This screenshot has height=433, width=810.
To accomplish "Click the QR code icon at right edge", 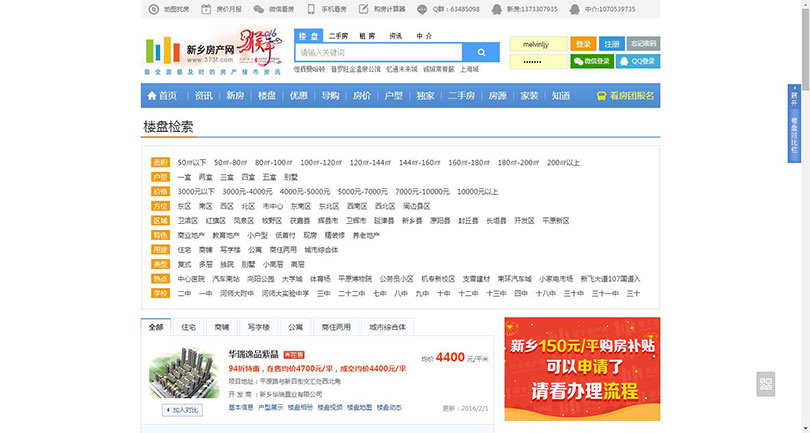I will (x=767, y=383).
